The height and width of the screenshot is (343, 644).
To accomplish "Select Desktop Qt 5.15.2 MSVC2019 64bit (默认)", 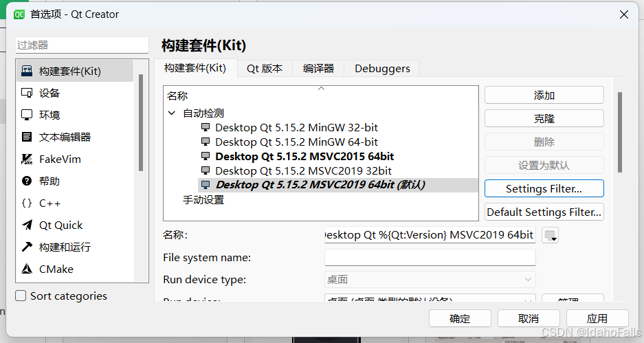I will (320, 185).
